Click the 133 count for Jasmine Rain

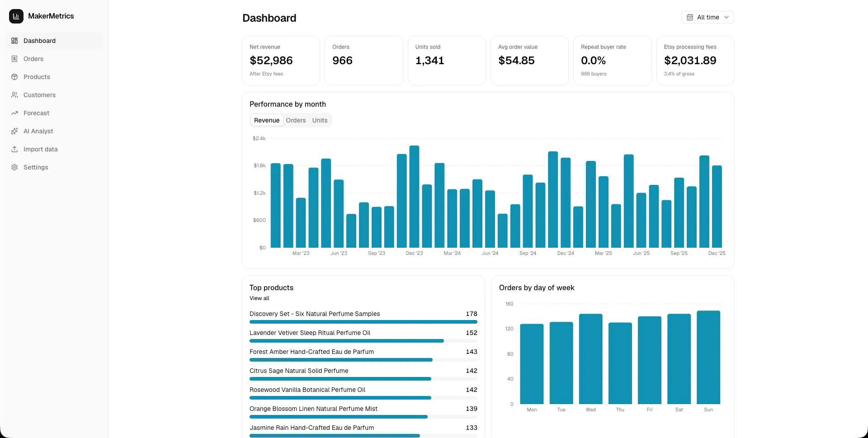click(472, 428)
